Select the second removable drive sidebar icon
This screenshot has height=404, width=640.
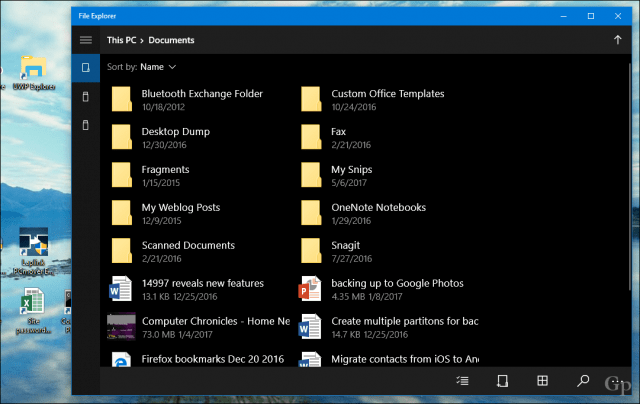click(x=86, y=97)
